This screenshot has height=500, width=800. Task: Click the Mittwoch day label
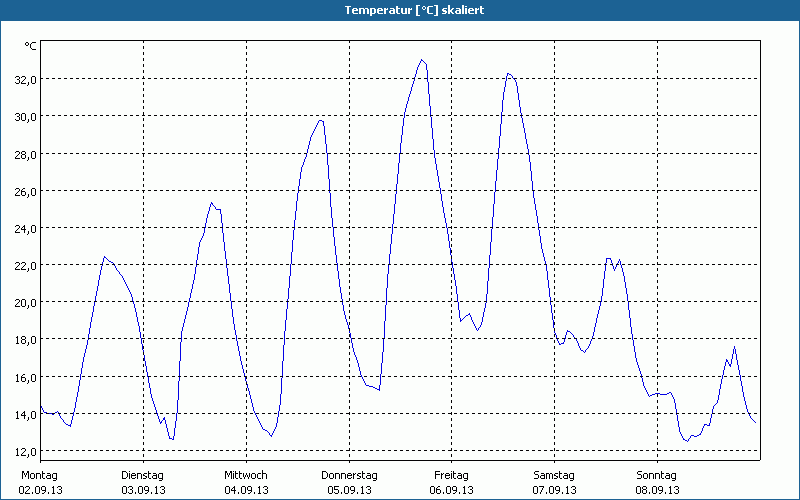(x=246, y=476)
